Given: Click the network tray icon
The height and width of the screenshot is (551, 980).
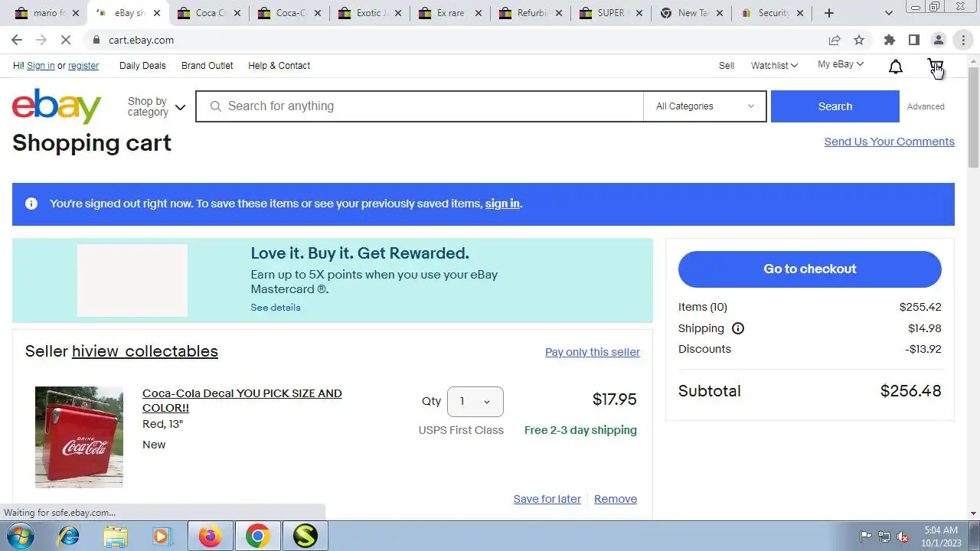Looking at the screenshot, I should coord(884,536).
